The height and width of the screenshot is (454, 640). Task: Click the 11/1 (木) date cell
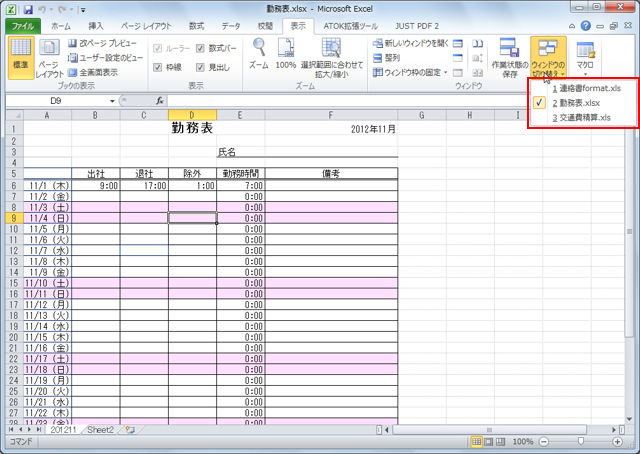(48, 186)
